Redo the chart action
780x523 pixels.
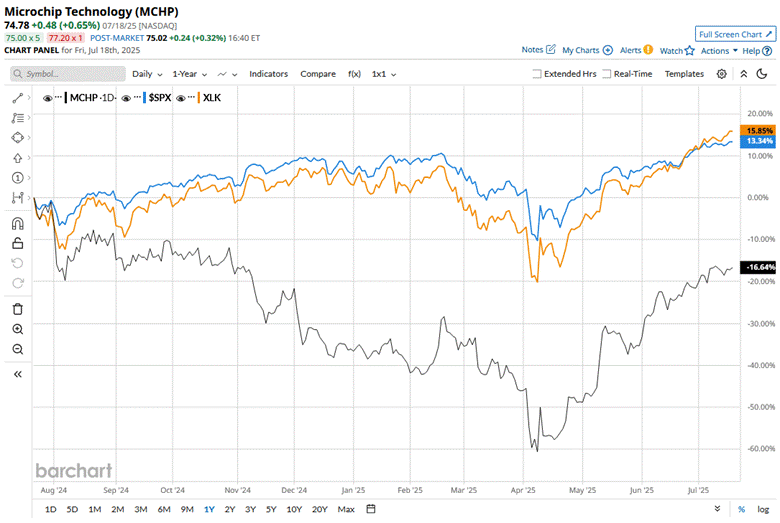(x=17, y=283)
